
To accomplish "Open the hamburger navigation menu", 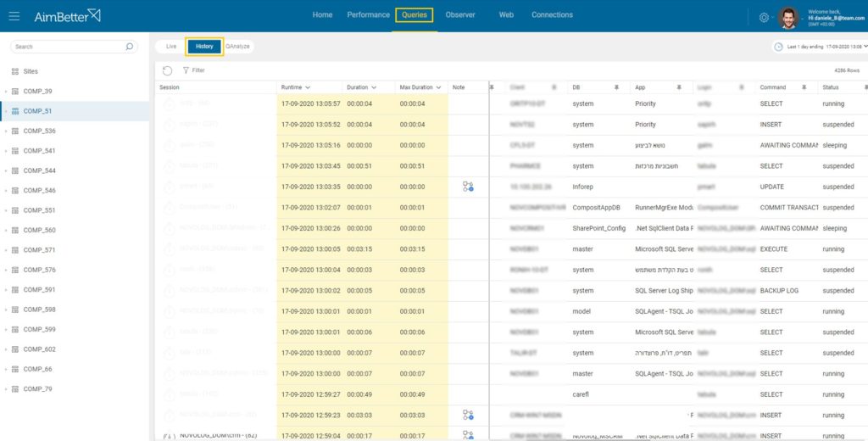I will click(x=14, y=16).
